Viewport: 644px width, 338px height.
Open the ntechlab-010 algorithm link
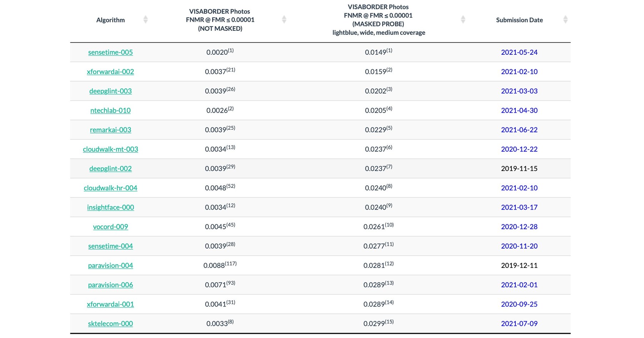pos(110,110)
